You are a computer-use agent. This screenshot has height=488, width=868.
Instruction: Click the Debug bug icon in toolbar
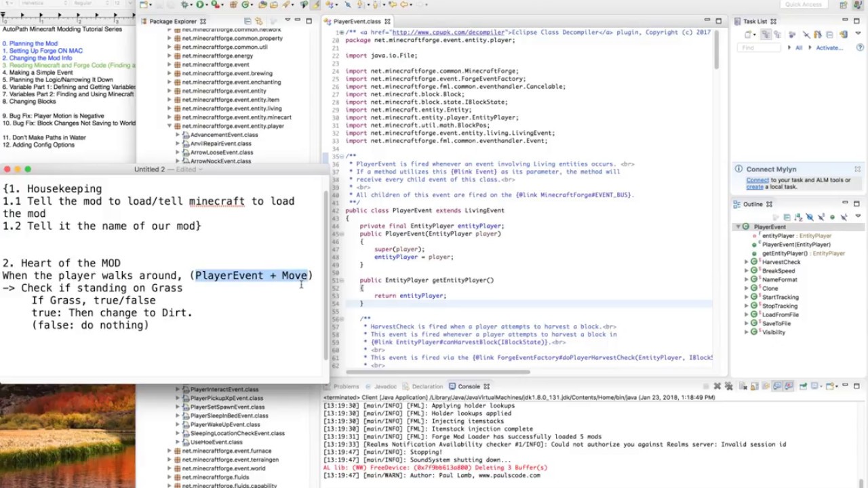(x=185, y=5)
